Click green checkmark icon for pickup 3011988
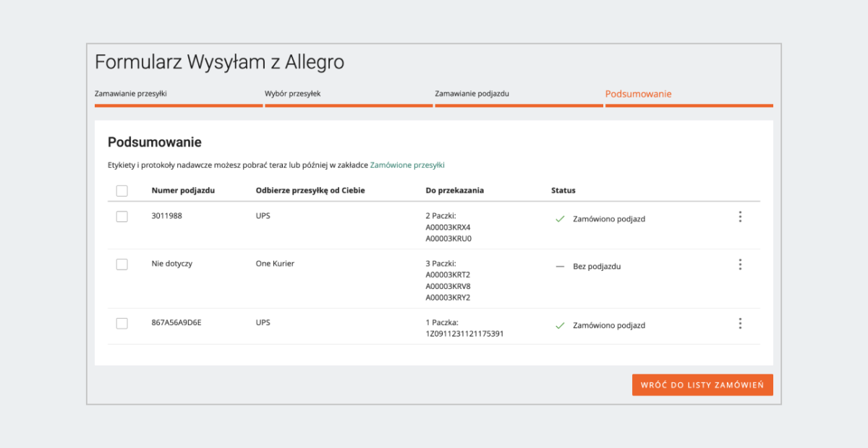The height and width of the screenshot is (448, 868). (560, 219)
